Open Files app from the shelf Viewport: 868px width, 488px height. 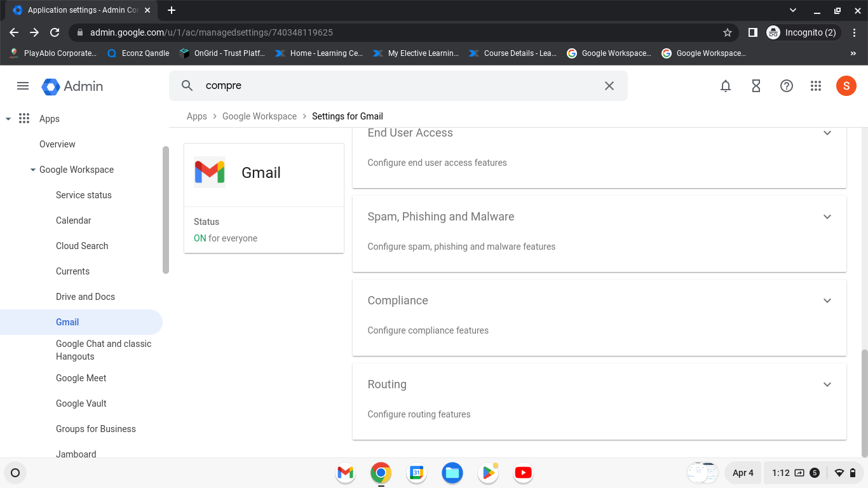452,473
